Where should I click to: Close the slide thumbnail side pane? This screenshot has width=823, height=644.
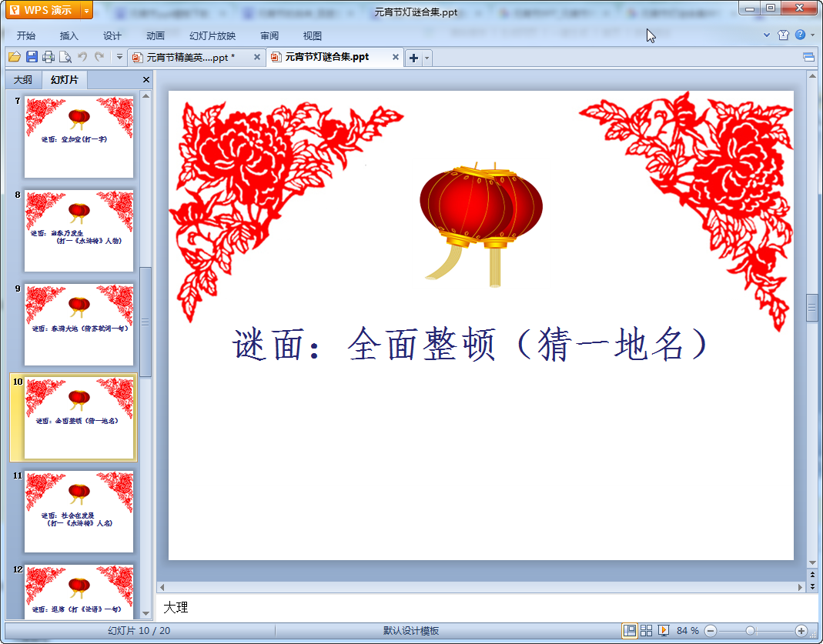pyautogui.click(x=146, y=80)
